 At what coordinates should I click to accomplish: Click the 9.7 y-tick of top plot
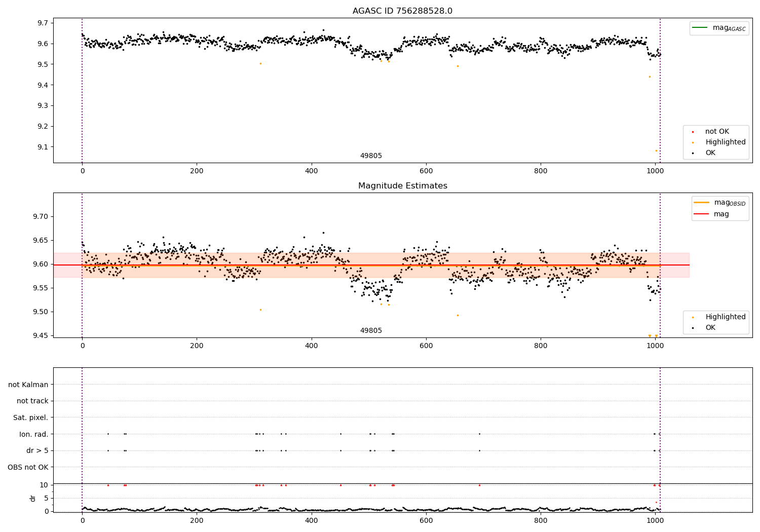(42, 23)
